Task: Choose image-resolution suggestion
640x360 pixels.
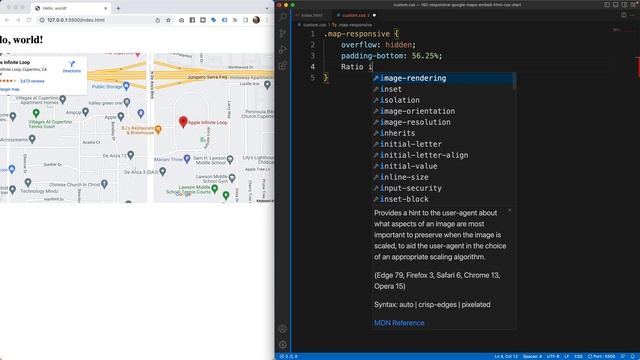Action: (443, 122)
